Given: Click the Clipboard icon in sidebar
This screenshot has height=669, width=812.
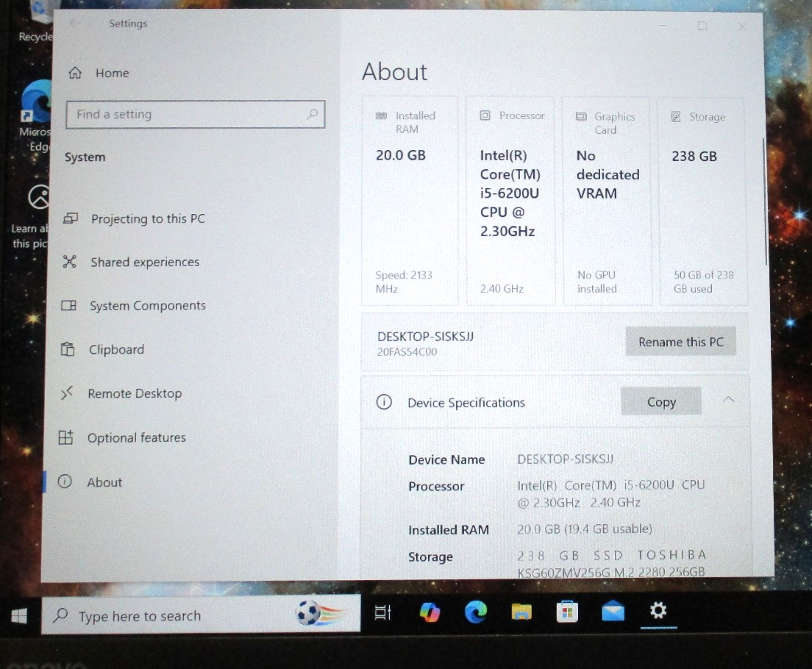Looking at the screenshot, I should click(x=68, y=349).
